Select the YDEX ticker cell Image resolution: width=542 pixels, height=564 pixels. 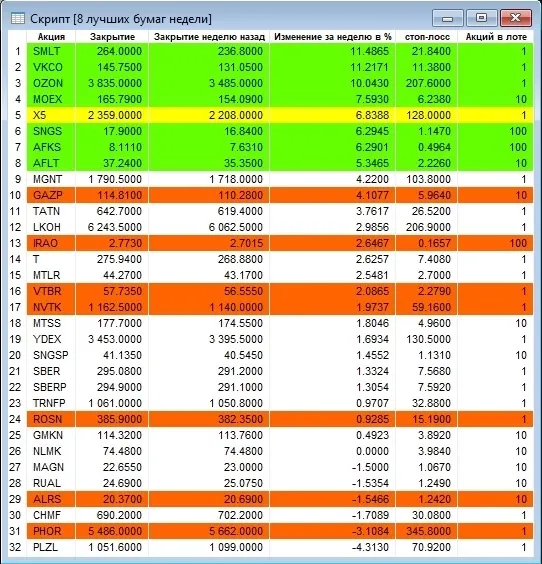[x=51, y=339]
